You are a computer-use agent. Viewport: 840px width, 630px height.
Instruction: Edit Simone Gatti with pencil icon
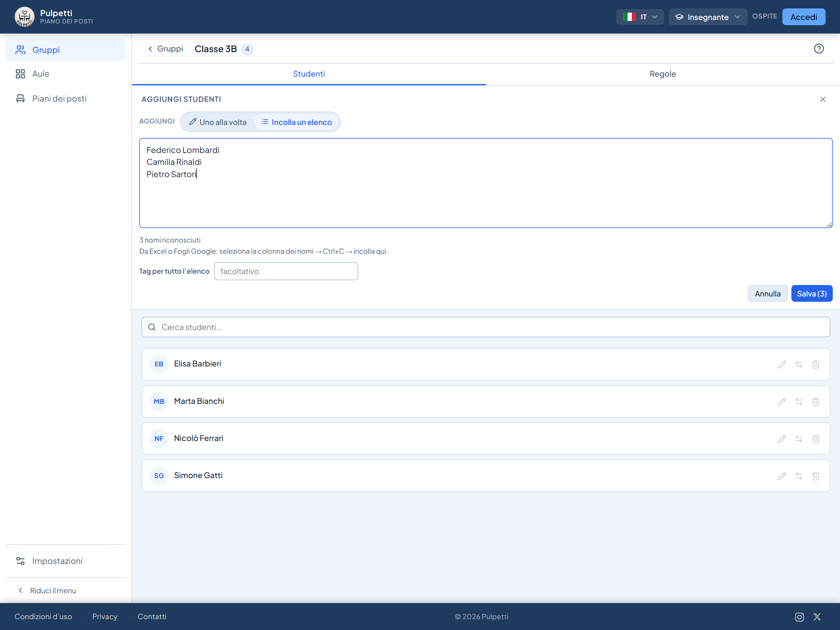[782, 476]
